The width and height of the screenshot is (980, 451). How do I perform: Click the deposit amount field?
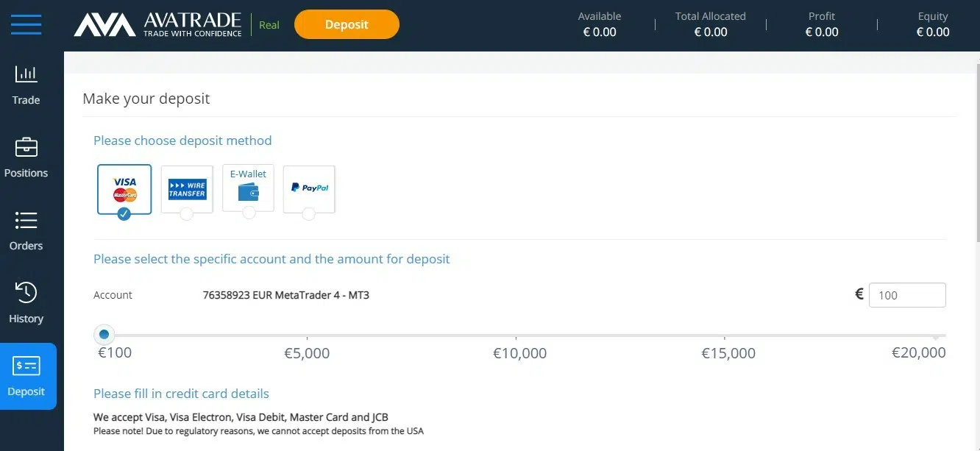907,295
